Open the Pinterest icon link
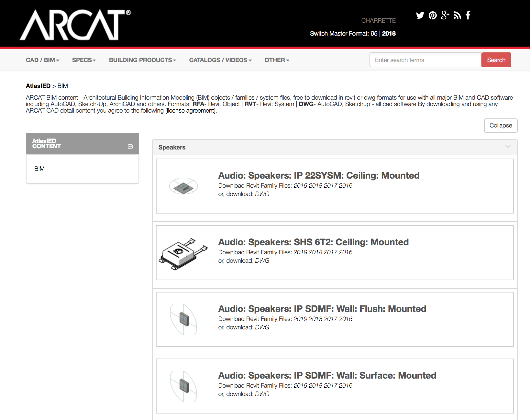530x420 pixels. tap(433, 16)
